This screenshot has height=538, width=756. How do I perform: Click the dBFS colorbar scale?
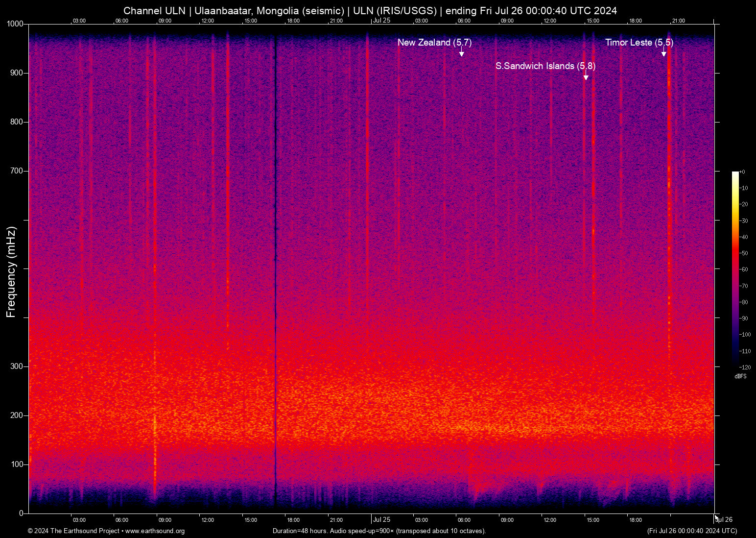click(x=735, y=269)
